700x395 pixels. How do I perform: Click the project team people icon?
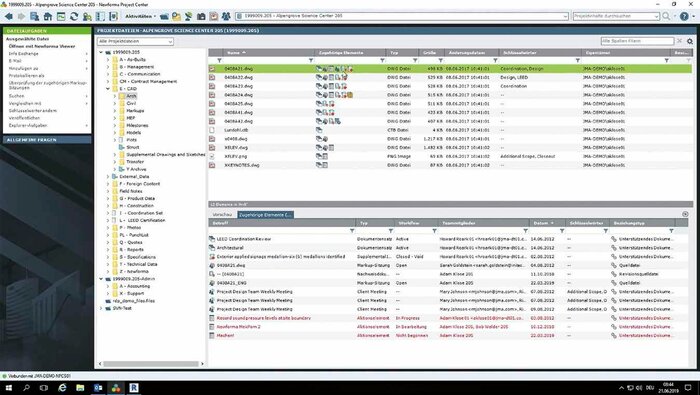tap(226, 16)
